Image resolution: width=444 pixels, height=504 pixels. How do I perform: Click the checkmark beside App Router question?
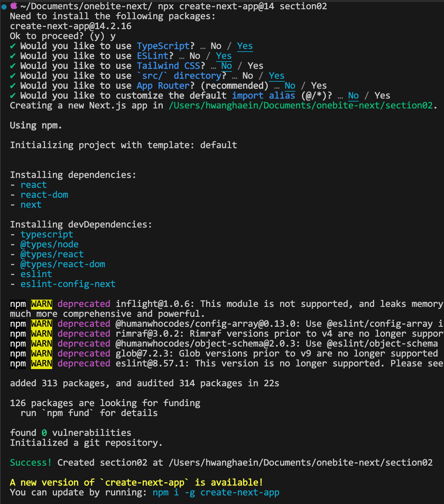pos(13,86)
